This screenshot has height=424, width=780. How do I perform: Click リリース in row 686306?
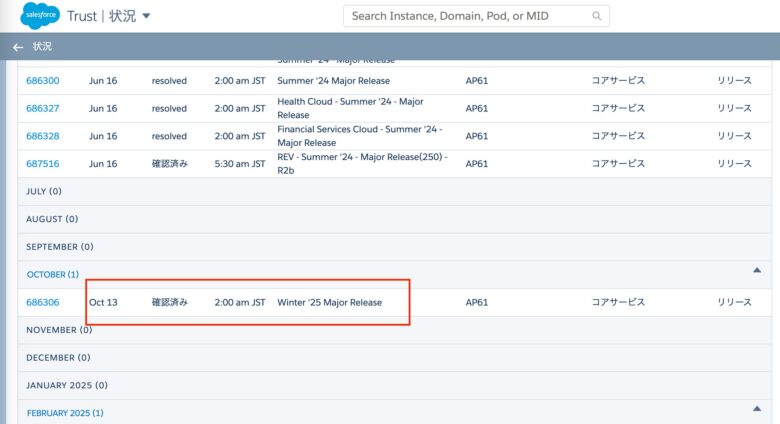(734, 302)
